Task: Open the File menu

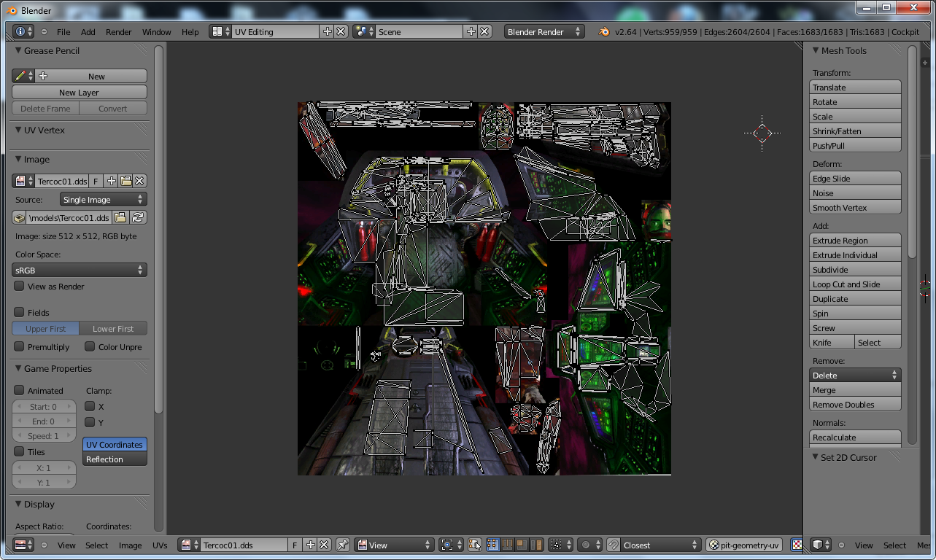Action: 63,32
